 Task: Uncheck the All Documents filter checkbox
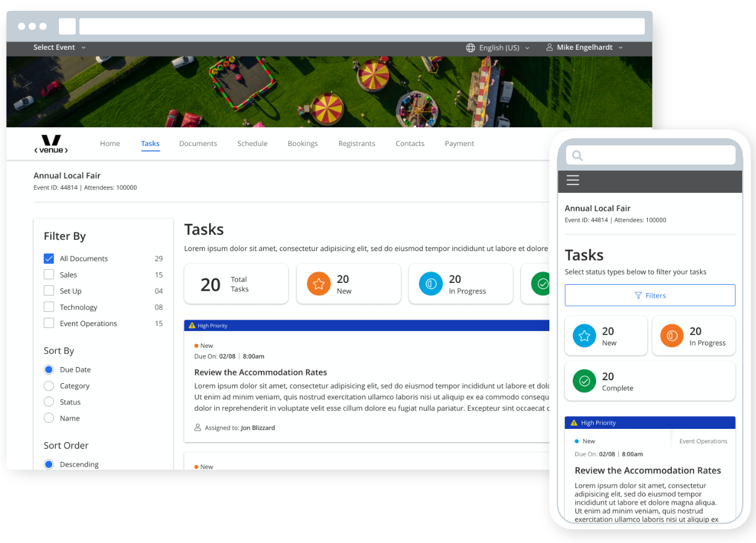[x=49, y=259]
